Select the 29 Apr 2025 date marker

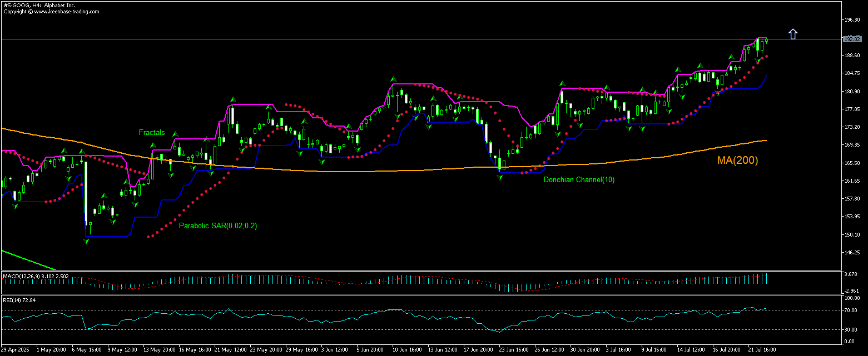click(x=14, y=350)
